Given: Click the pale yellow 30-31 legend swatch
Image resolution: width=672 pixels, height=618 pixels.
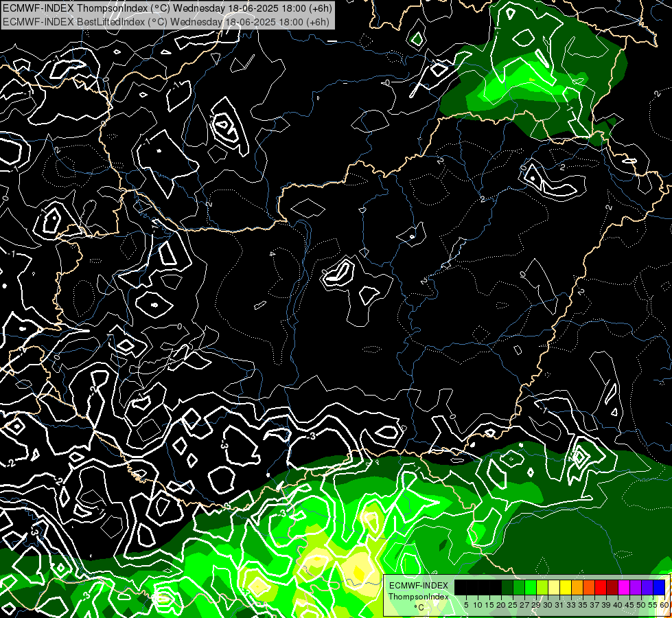Looking at the screenshot, I should (554, 587).
